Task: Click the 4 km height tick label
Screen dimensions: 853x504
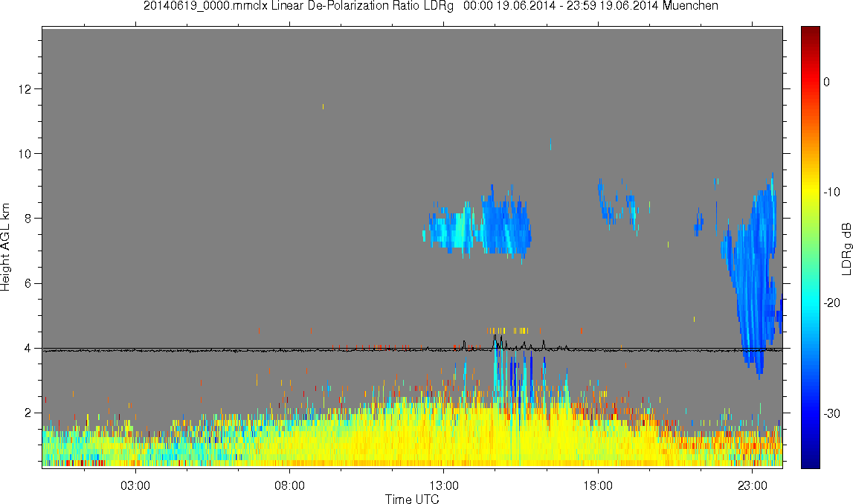Action: coord(28,349)
